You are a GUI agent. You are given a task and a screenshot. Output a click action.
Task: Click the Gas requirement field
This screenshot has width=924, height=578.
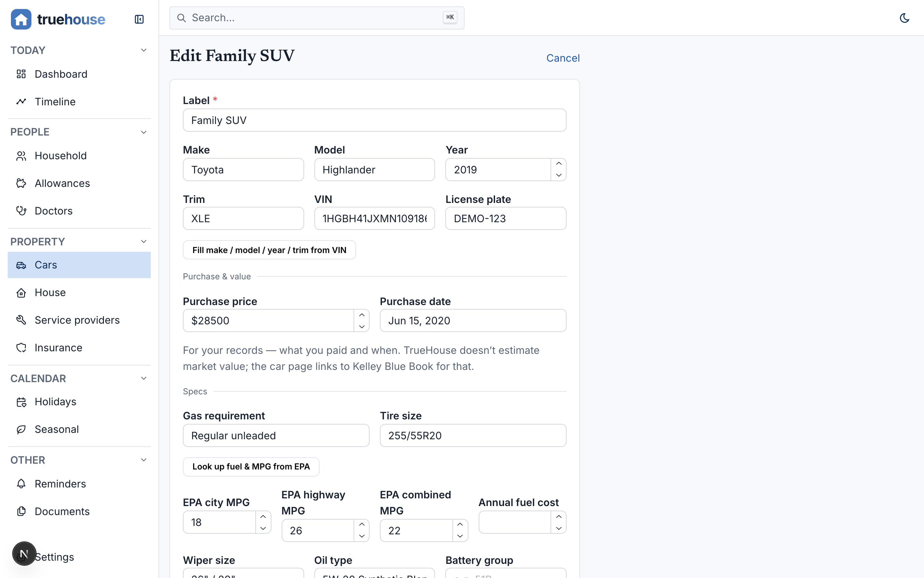coord(276,435)
